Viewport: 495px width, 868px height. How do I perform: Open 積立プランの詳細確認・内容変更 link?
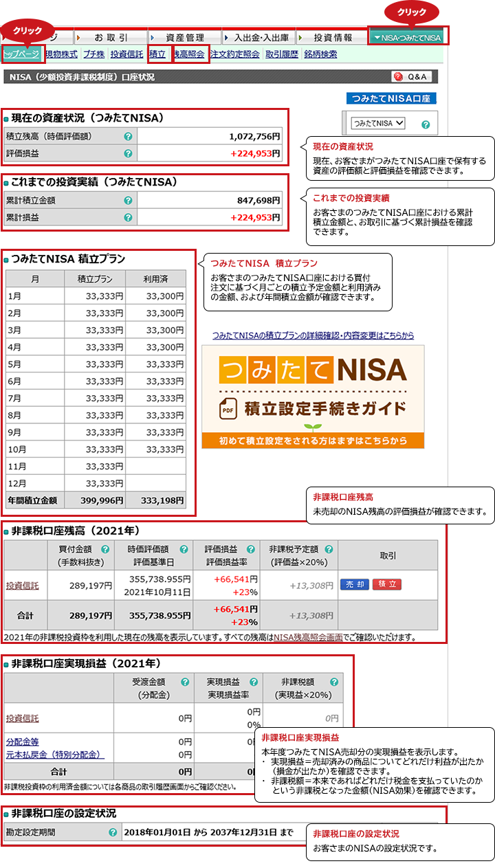[313, 335]
